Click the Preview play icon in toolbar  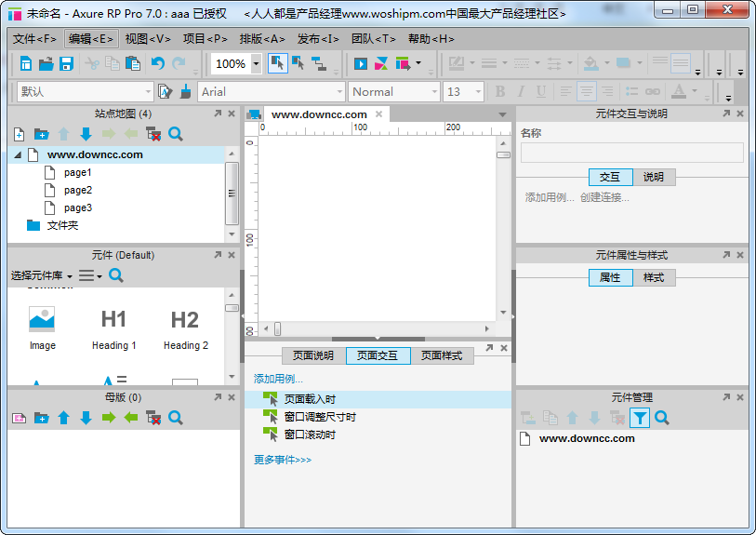tap(361, 64)
